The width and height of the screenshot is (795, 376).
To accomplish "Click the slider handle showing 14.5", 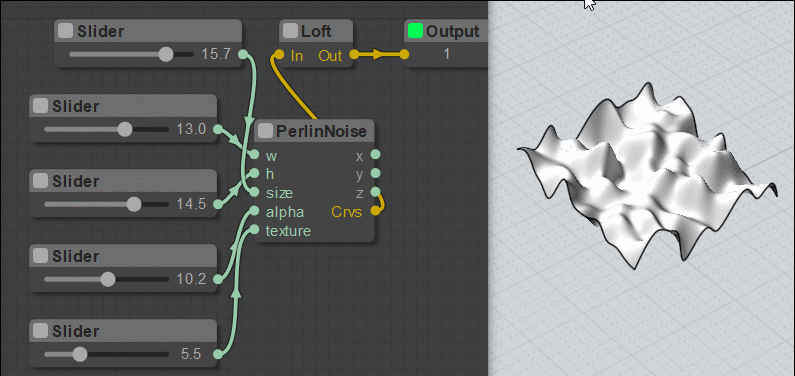I will [134, 204].
